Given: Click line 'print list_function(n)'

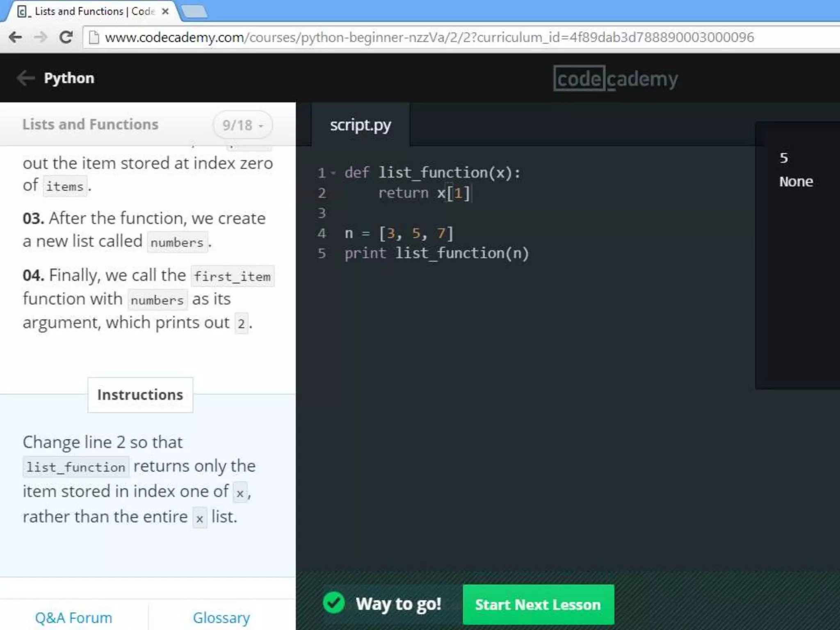Looking at the screenshot, I should pos(436,253).
